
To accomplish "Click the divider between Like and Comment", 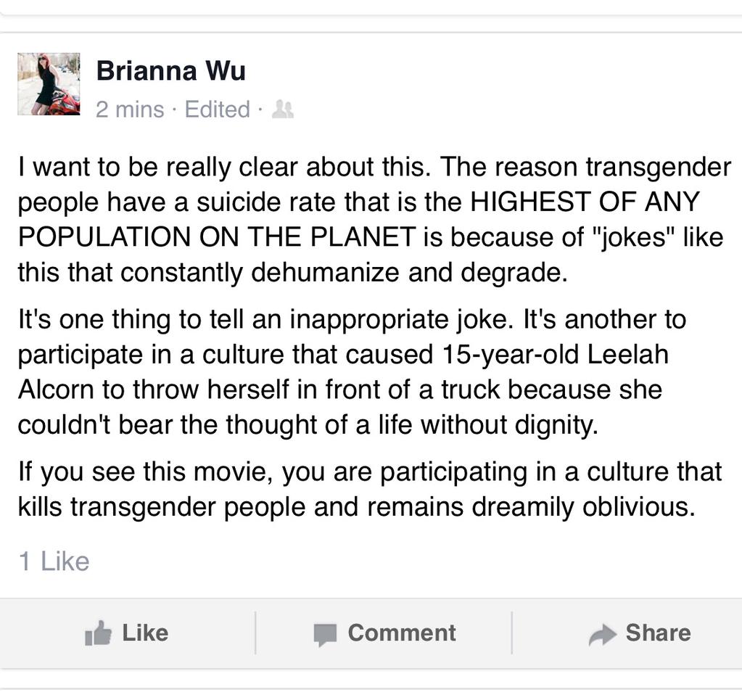I will pyautogui.click(x=255, y=633).
